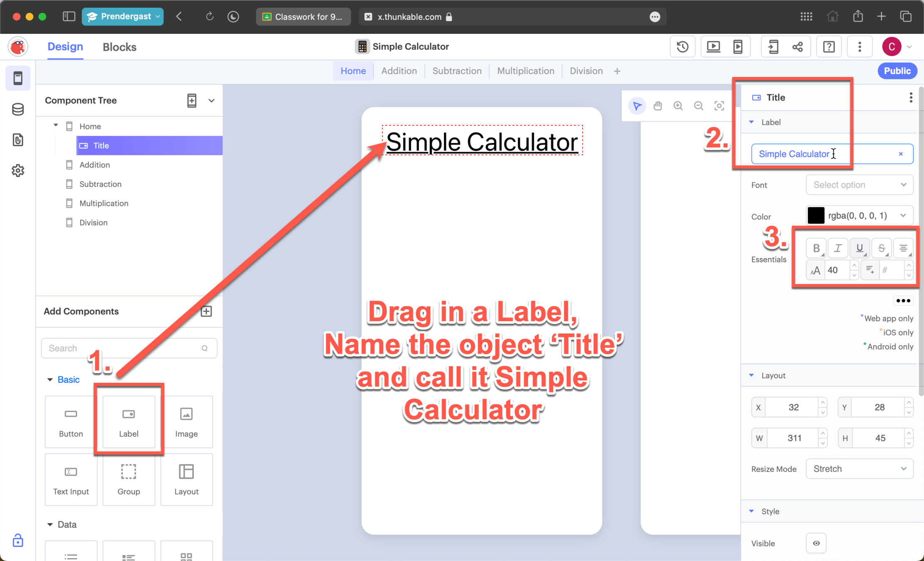Screen dimensions: 924x561
Task: Open the Data database sidebar icon
Action: pos(18,109)
